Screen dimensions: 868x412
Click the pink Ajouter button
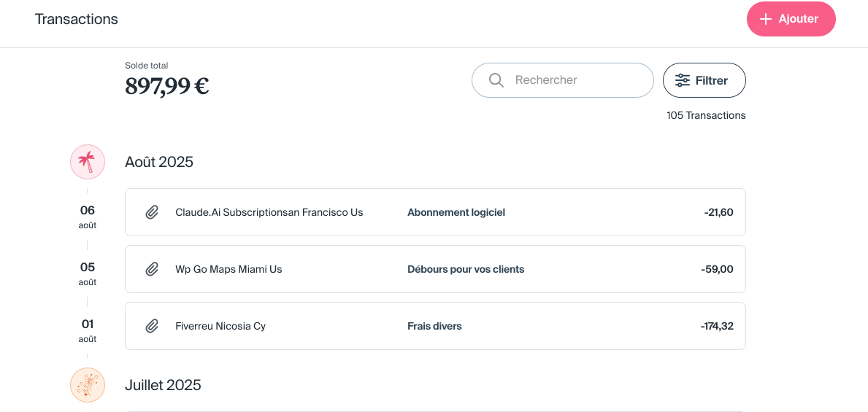(791, 19)
